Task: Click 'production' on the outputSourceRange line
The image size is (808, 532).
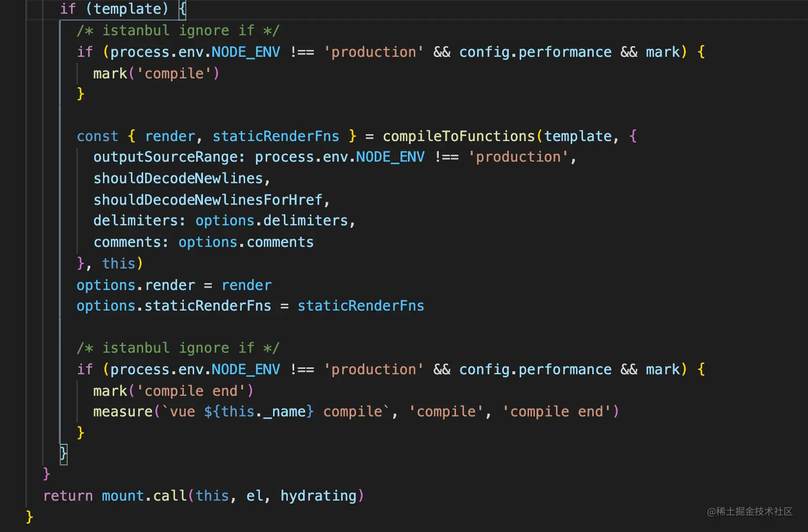Action: pyautogui.click(x=518, y=157)
